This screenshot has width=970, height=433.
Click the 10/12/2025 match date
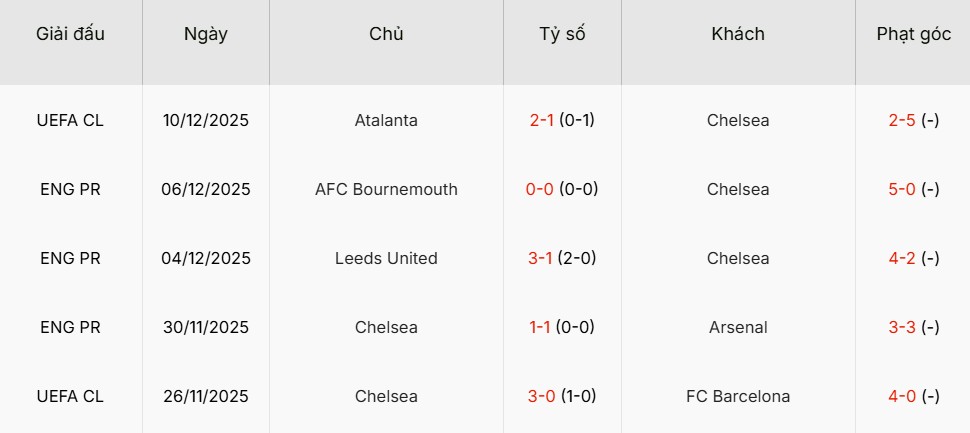(x=206, y=120)
